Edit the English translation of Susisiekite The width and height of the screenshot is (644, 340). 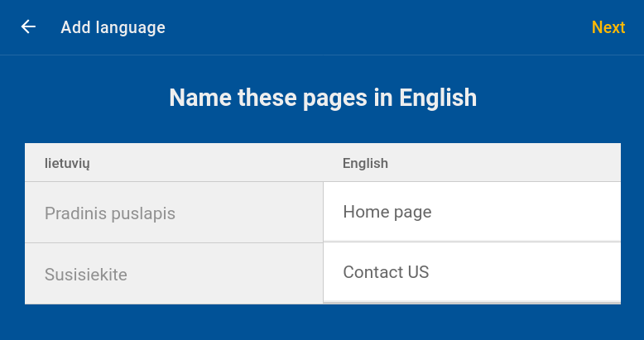tap(471, 272)
